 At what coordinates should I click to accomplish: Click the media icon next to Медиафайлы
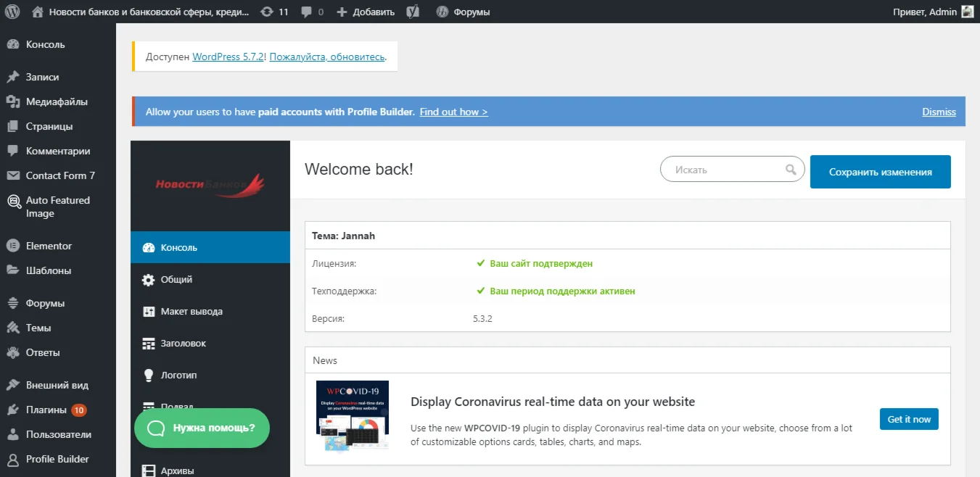(x=12, y=101)
